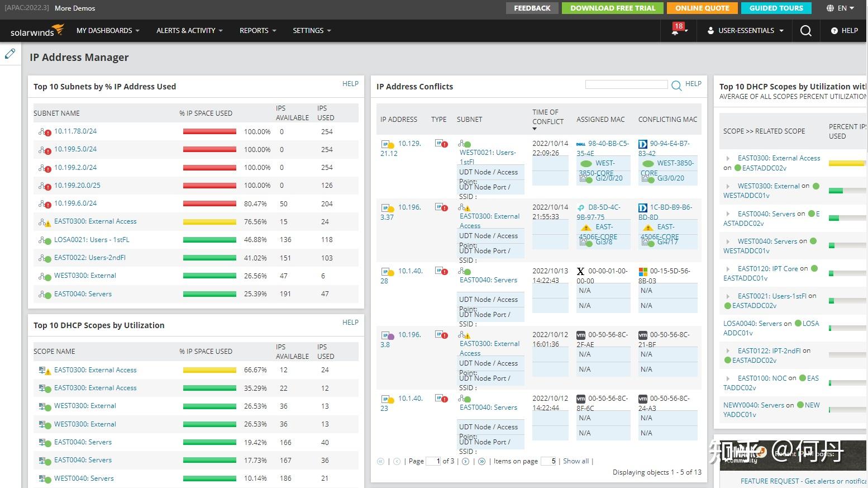The height and width of the screenshot is (488, 868).
Task: Click the Items on page input field
Action: [549, 461]
